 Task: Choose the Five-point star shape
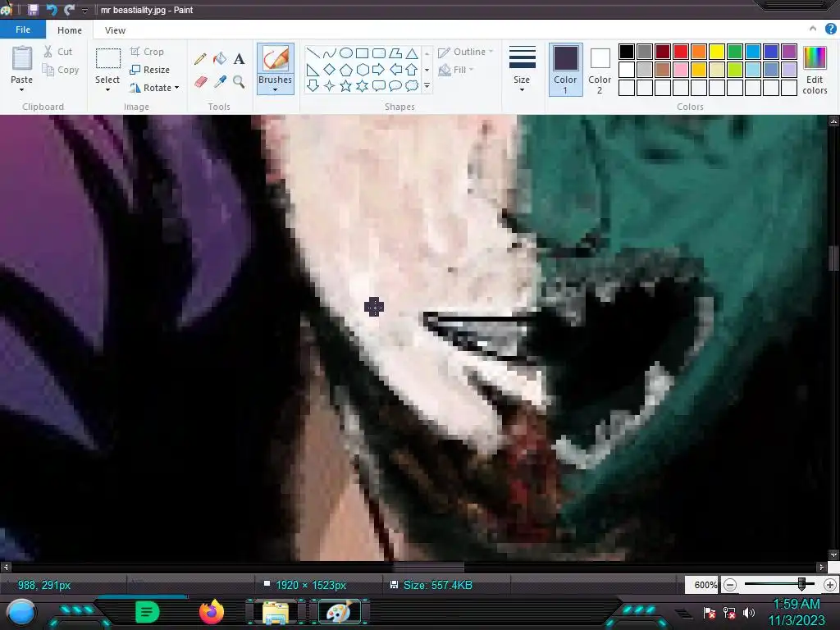pos(346,85)
